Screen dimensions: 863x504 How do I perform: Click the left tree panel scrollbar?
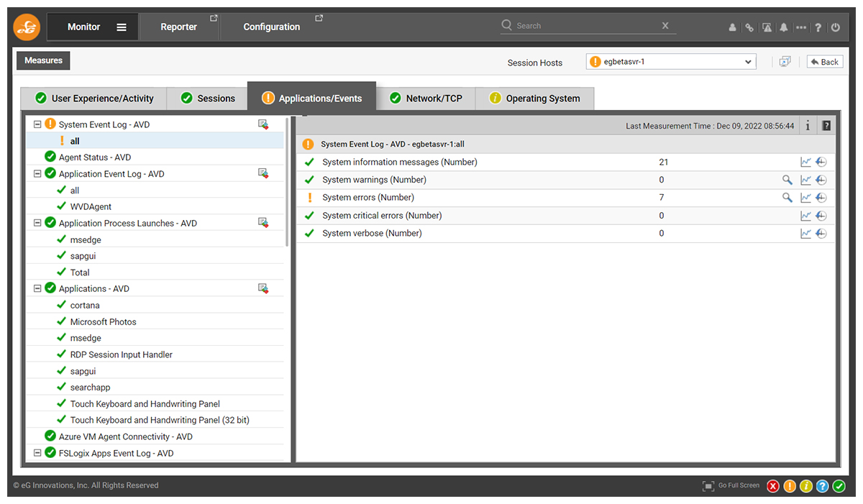pos(288,183)
